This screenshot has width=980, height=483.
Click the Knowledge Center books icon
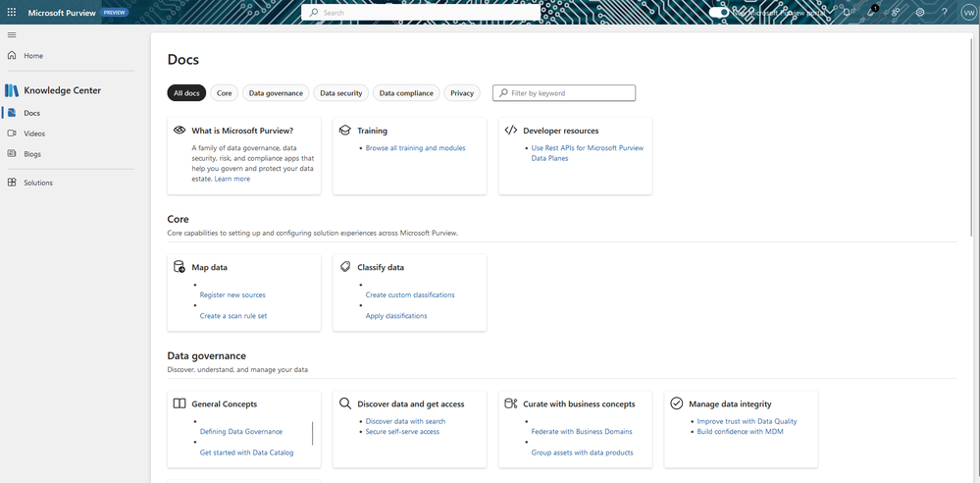[x=11, y=90]
